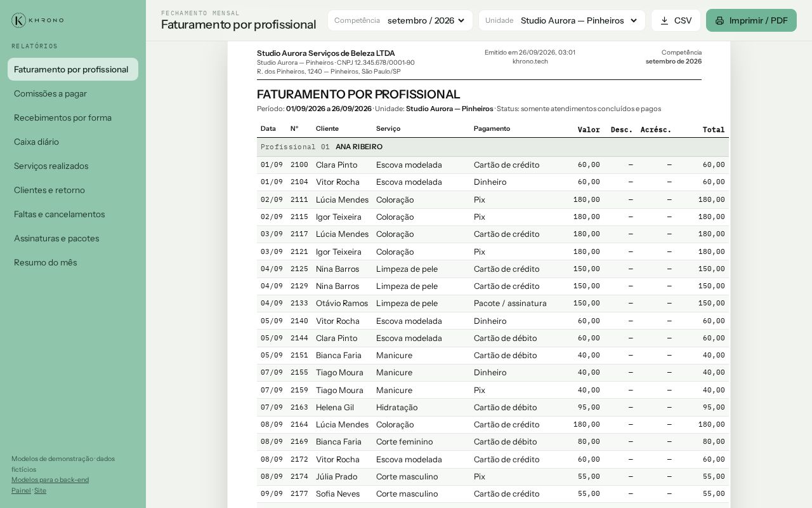Click the Khrono logo icon
This screenshot has width=812, height=508.
[19, 20]
